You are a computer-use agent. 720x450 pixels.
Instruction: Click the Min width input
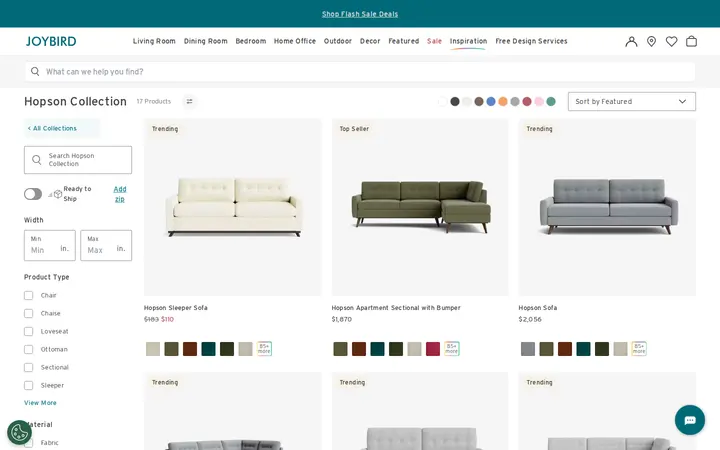50,245
